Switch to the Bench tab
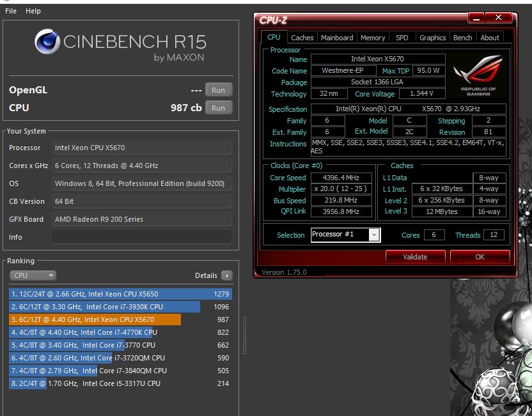Viewport: 532px width, 416px height. (x=462, y=38)
